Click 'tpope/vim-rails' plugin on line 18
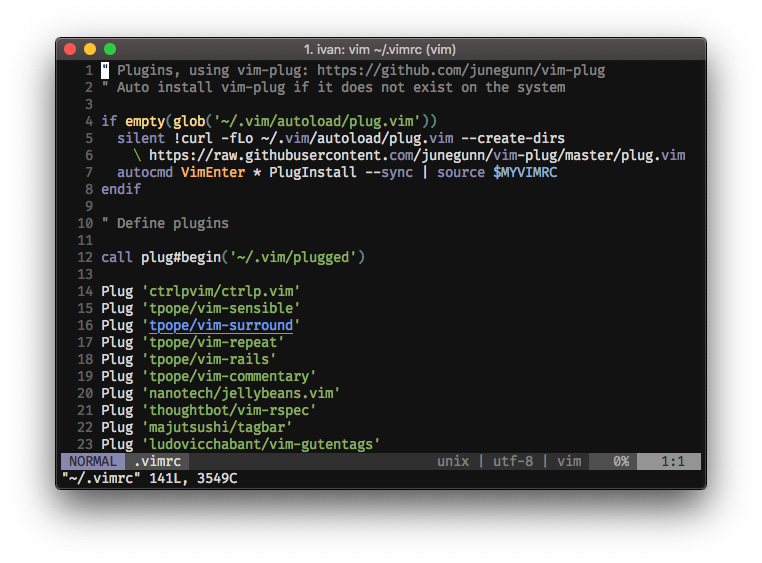 pos(209,359)
